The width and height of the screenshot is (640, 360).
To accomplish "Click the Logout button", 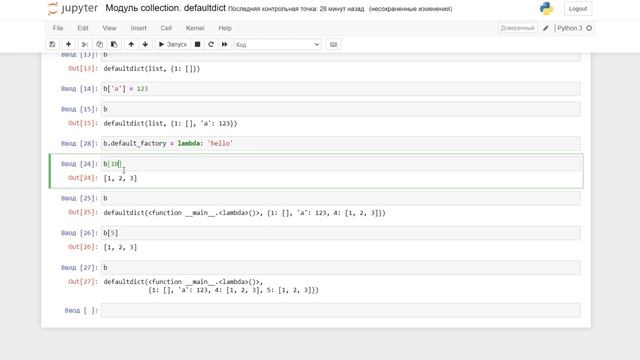I will [x=578, y=9].
